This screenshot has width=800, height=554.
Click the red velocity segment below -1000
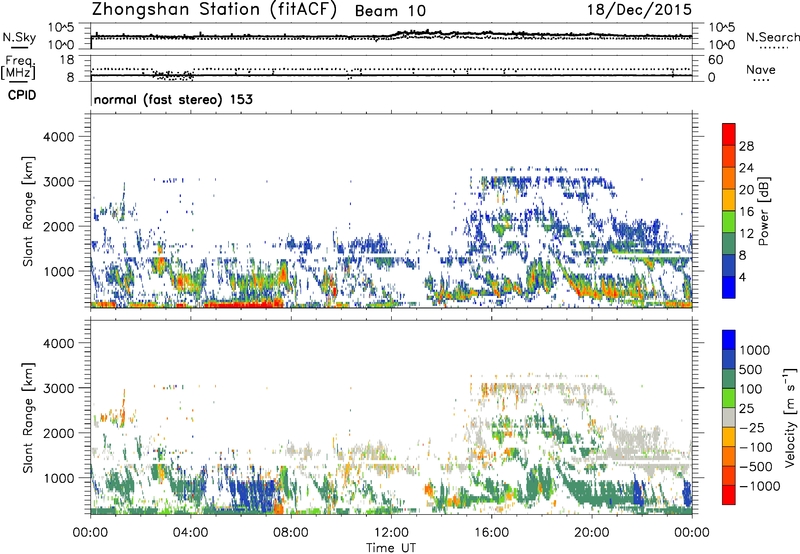(x=729, y=495)
